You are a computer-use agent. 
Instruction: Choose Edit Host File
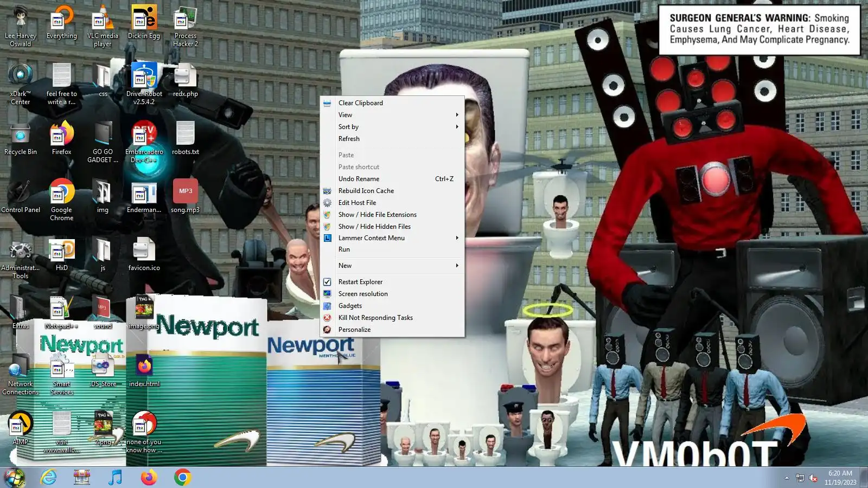pyautogui.click(x=392, y=203)
